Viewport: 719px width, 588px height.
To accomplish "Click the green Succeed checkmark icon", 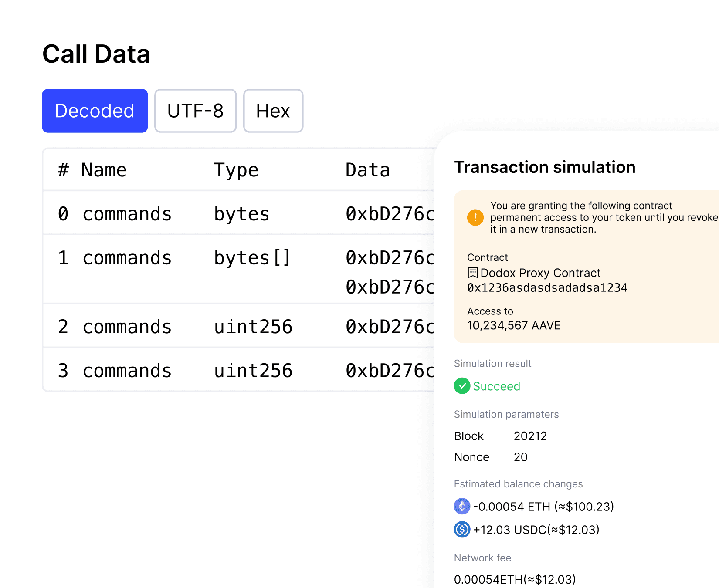I will (462, 386).
